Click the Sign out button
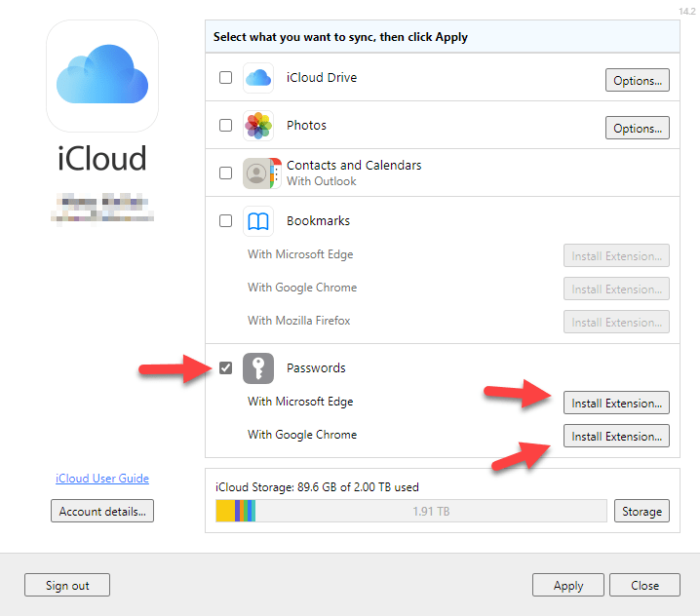The image size is (700, 616). pyautogui.click(x=67, y=585)
